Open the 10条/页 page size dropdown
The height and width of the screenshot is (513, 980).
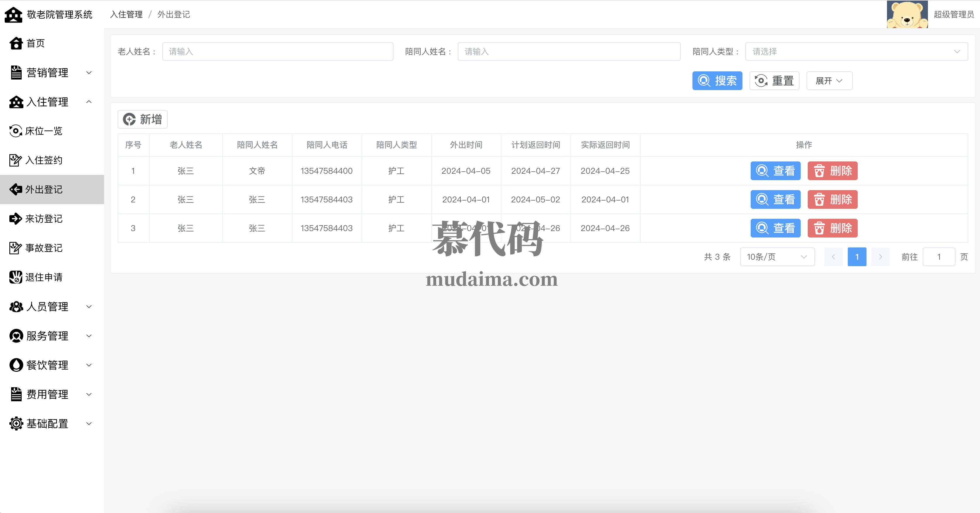(x=777, y=257)
